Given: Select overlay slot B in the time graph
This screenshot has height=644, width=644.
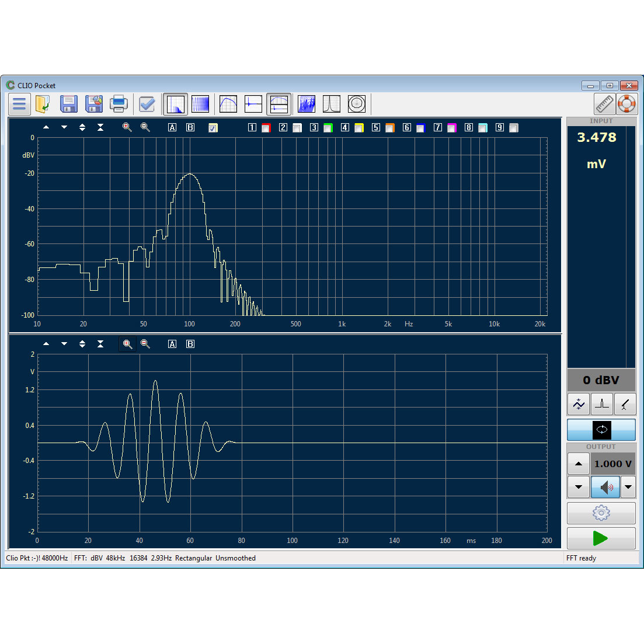Looking at the screenshot, I should pyautogui.click(x=190, y=344).
